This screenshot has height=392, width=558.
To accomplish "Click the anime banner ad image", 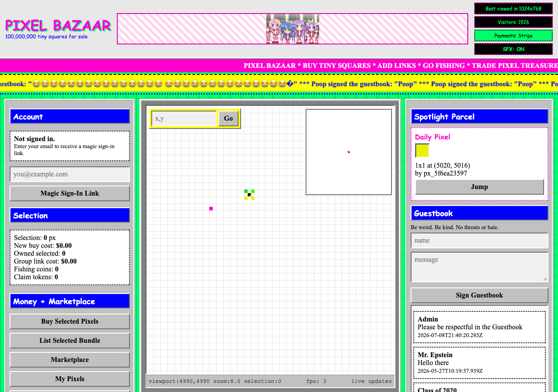I will [x=293, y=29].
